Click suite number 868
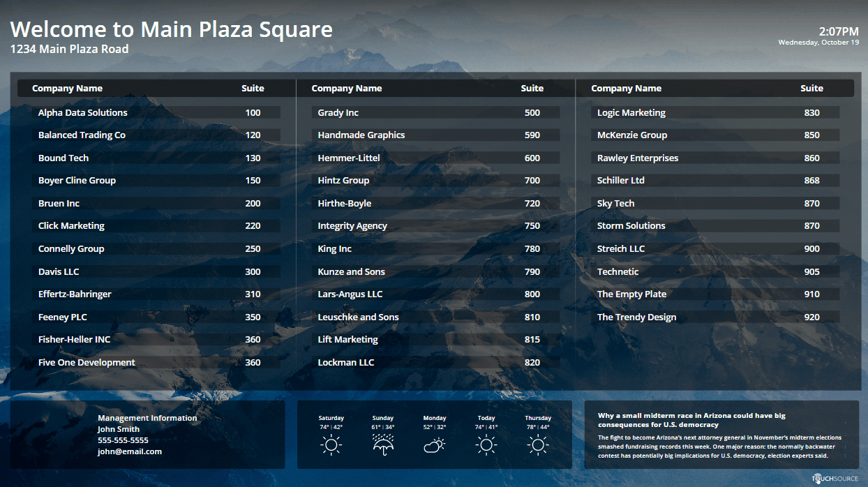868x487 pixels. point(812,180)
